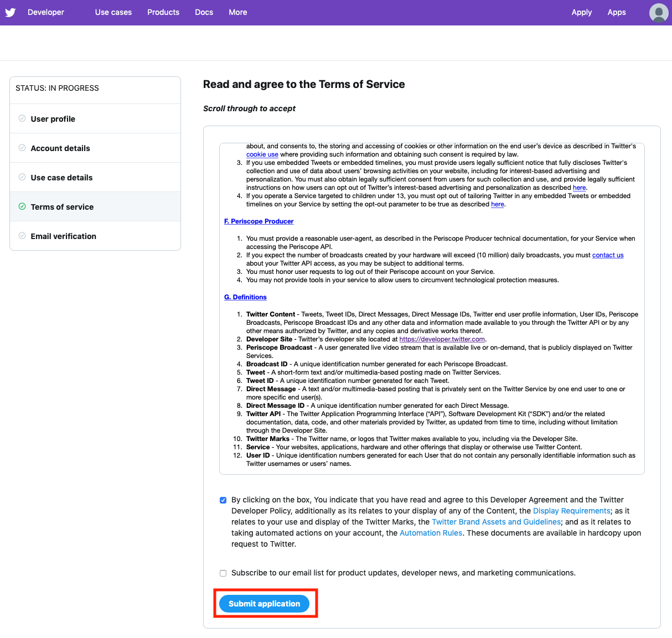
Task: Open the F. Periscope Producer heading link
Action: 259,221
